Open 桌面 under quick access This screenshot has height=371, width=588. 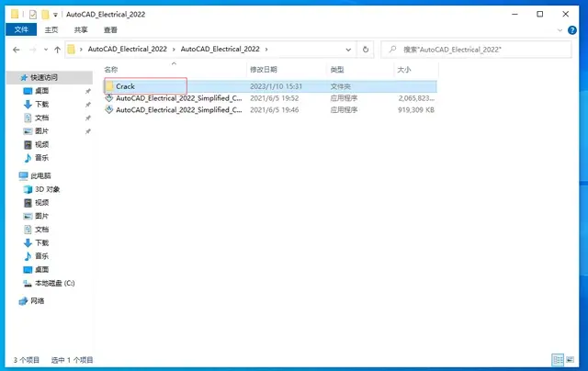pyautogui.click(x=41, y=91)
